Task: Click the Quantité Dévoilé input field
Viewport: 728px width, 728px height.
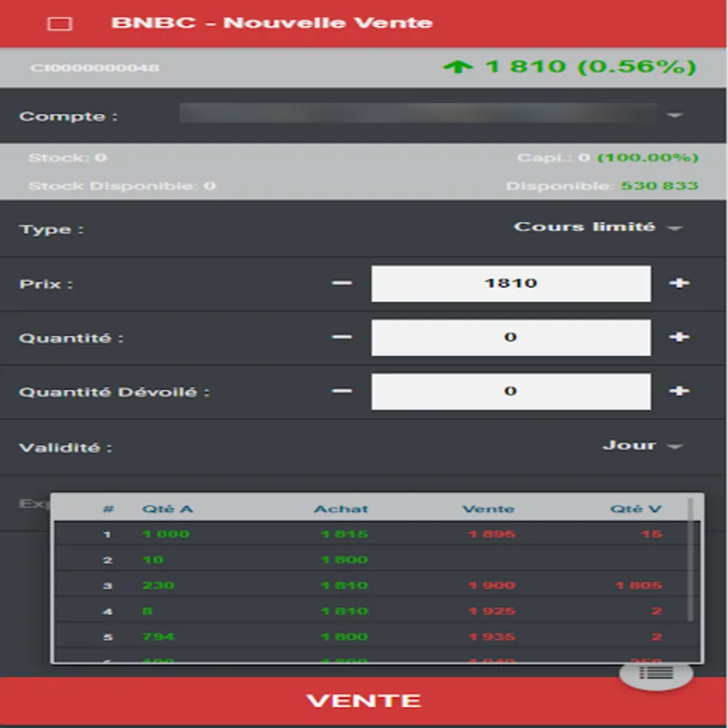Action: (511, 392)
